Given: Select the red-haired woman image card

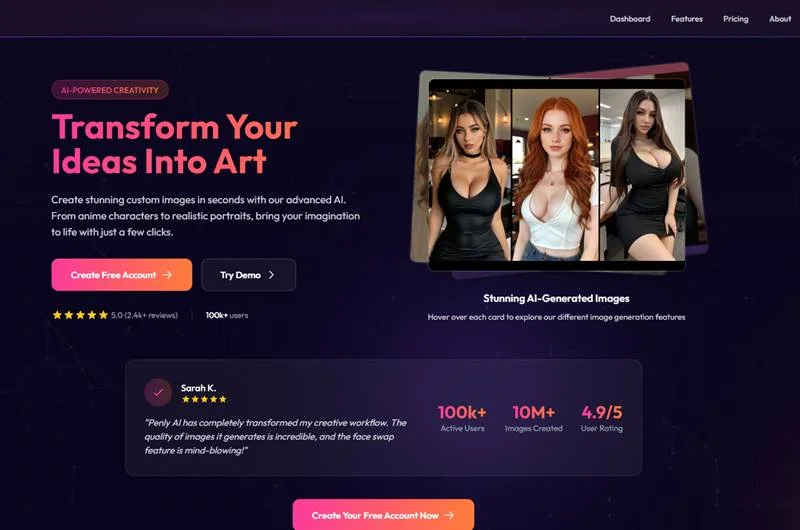Looking at the screenshot, I should pos(555,174).
